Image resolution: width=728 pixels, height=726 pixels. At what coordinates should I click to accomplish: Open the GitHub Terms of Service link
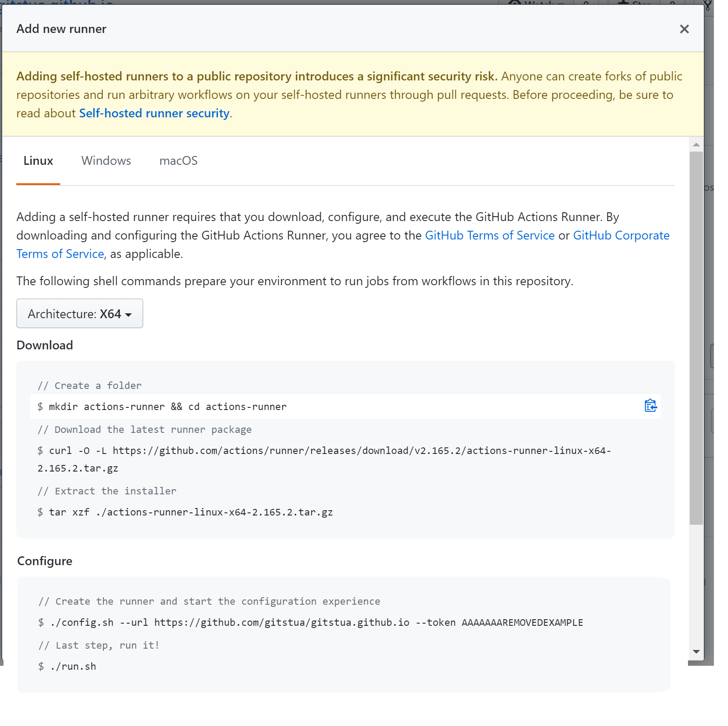pyautogui.click(x=489, y=235)
